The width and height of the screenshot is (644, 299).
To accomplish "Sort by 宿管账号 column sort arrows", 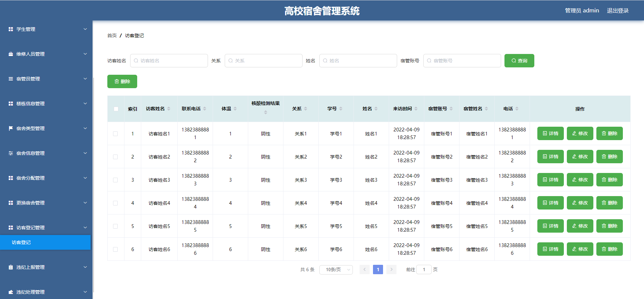I will coord(451,109).
